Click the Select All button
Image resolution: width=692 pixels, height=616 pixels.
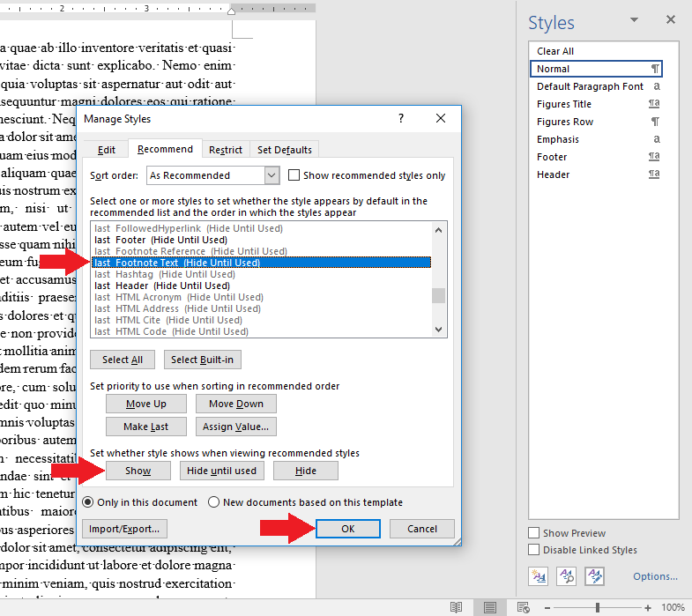(x=123, y=360)
